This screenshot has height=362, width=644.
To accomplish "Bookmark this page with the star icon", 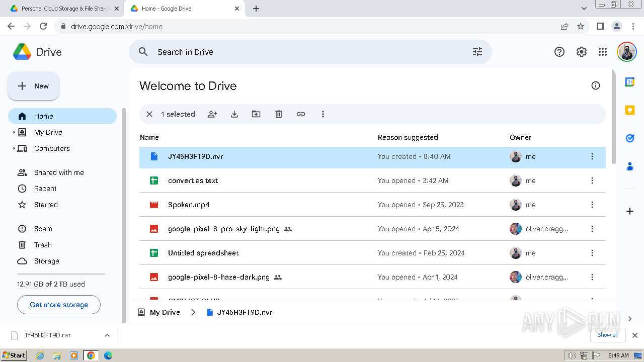I will 581,26.
